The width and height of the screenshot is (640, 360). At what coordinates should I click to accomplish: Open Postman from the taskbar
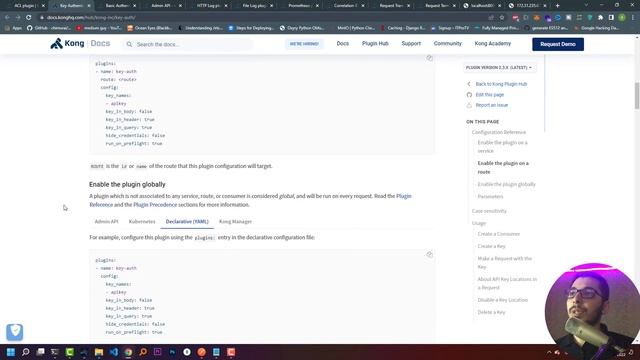coord(202,352)
